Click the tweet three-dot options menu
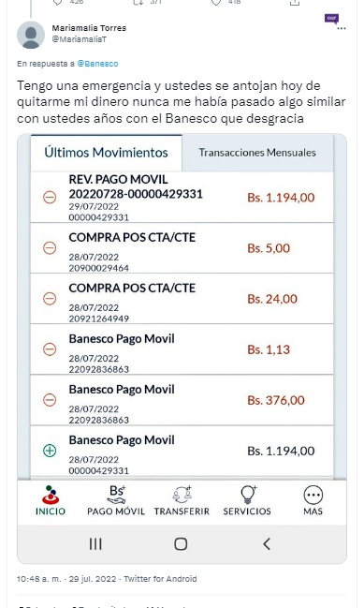Viewport: 364px width, 608px height. point(342,29)
